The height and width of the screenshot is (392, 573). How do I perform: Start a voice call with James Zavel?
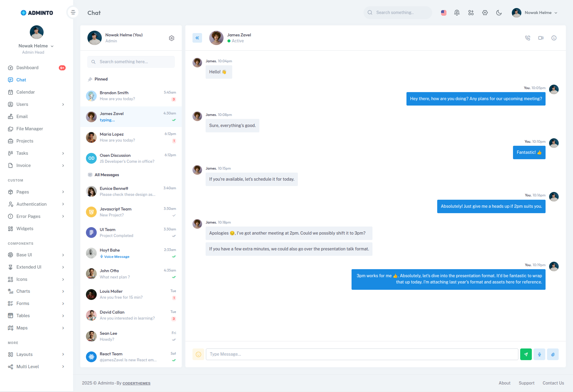click(x=528, y=38)
